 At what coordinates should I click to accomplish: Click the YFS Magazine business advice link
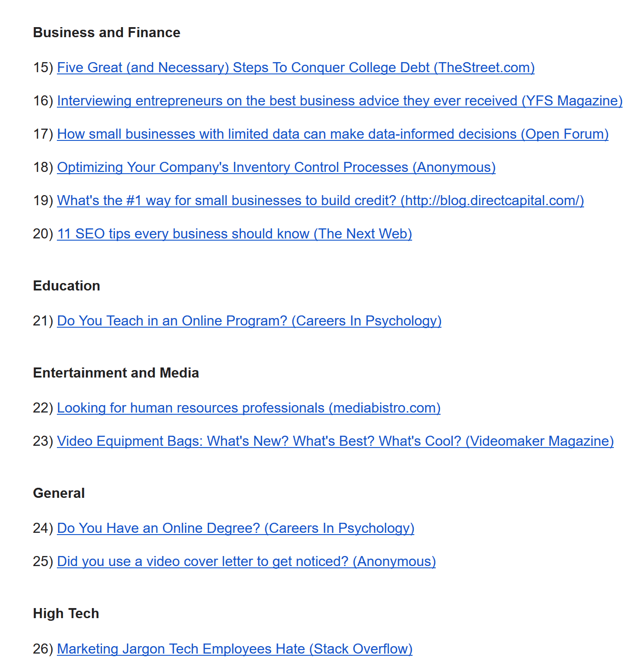(x=339, y=101)
